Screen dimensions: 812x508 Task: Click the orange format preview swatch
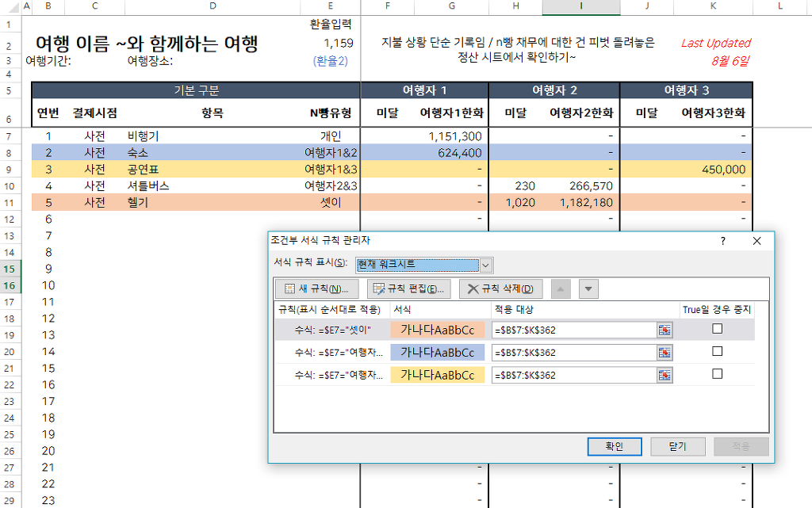[437, 330]
